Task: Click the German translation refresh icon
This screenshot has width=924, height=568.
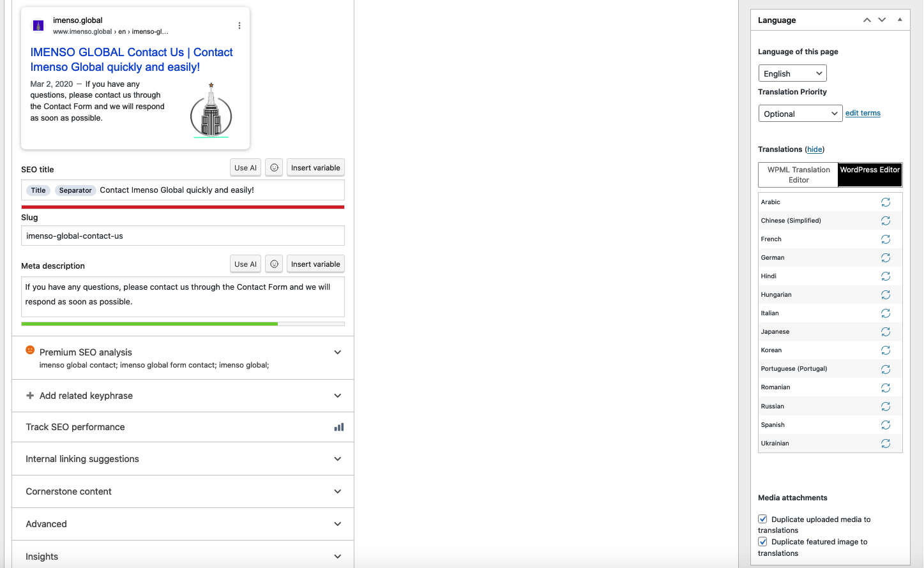Action: (886, 258)
